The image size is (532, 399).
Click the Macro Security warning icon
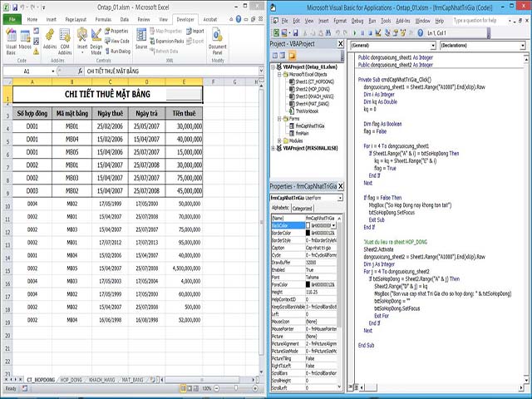tap(36, 52)
